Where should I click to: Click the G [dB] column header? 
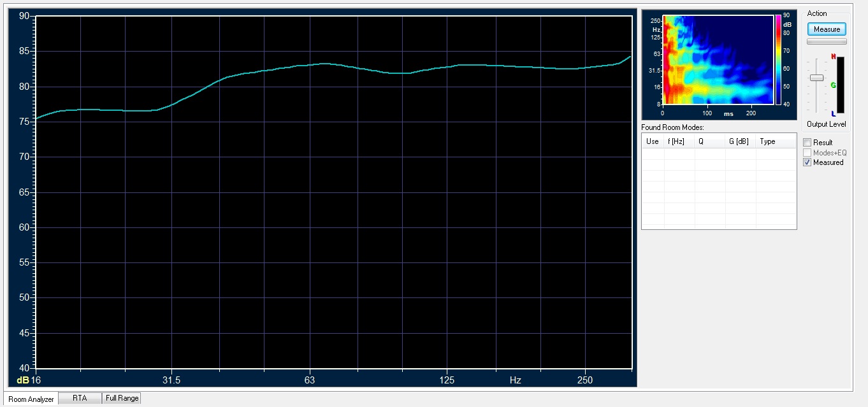740,141
